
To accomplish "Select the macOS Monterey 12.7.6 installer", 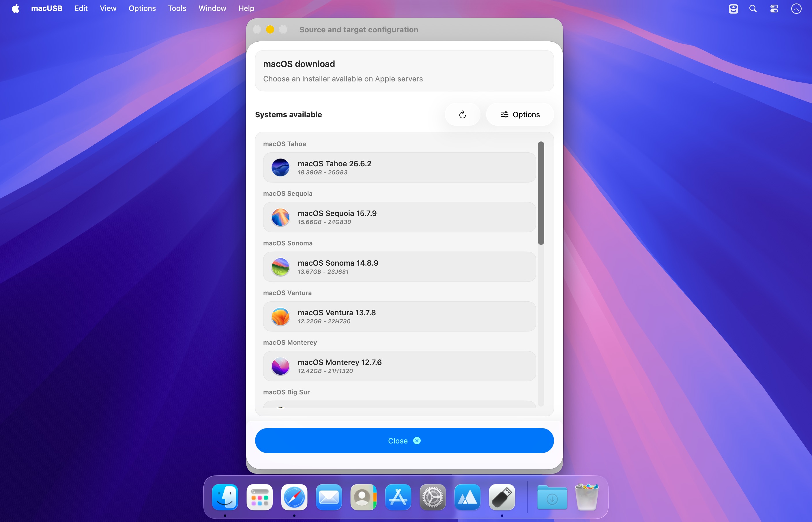I will pyautogui.click(x=399, y=366).
